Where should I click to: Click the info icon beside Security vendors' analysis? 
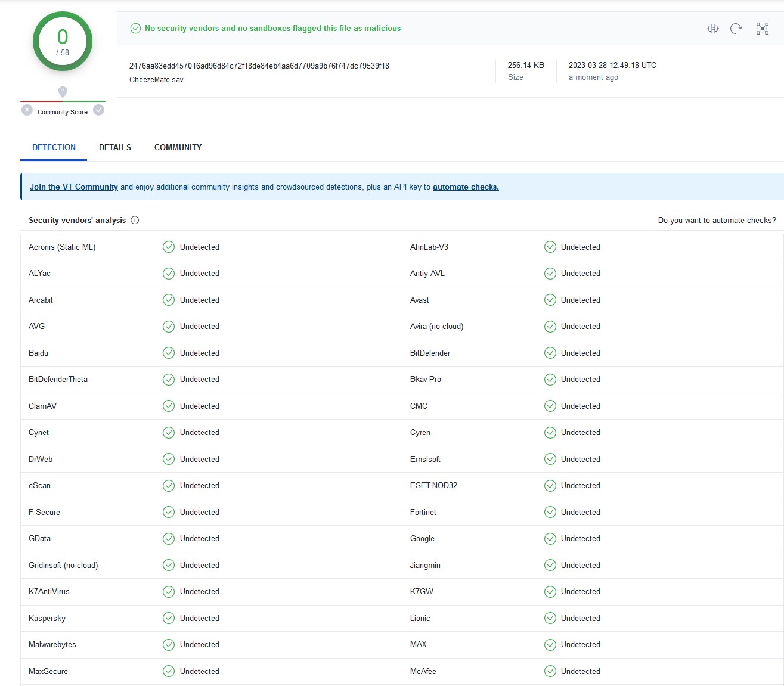point(135,220)
